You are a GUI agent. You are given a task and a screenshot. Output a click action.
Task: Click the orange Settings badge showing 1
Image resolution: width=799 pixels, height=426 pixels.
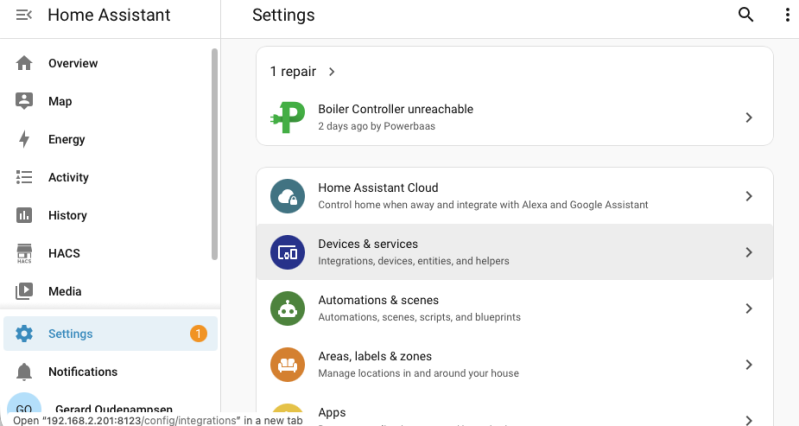click(198, 333)
